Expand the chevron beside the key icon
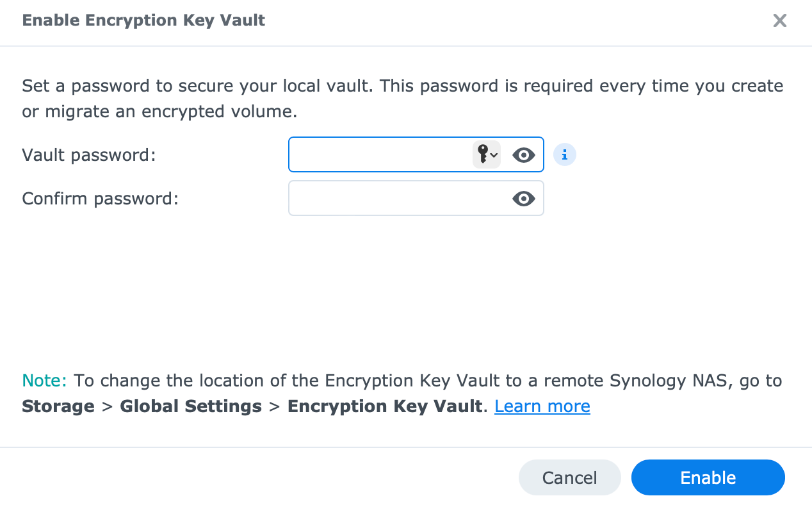The height and width of the screenshot is (505, 812). click(x=494, y=155)
